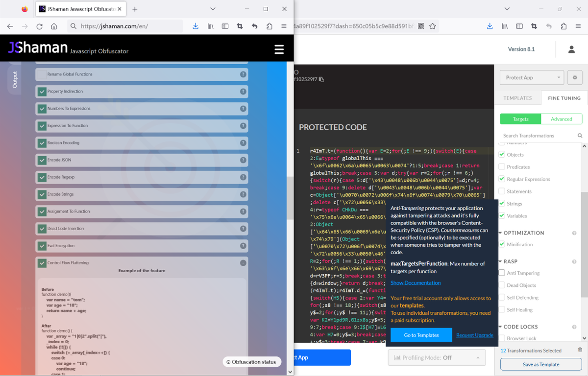Open the Show Documentation link
This screenshot has height=376, width=588.
[x=416, y=282]
